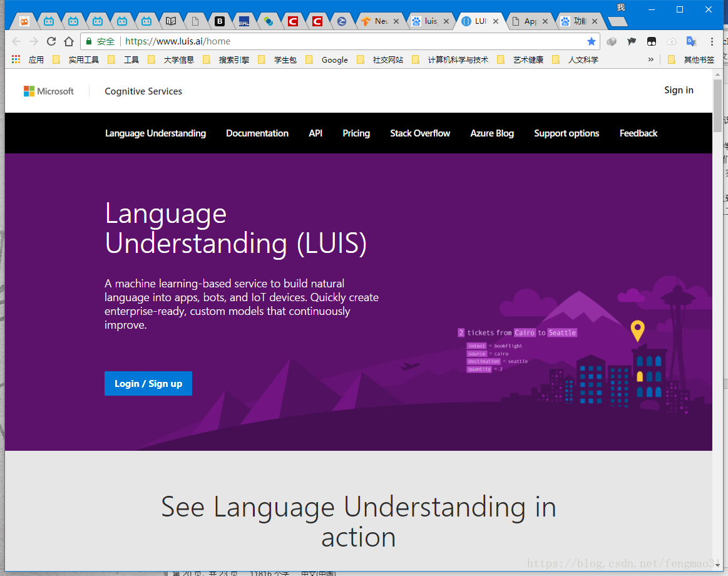
Task: Open Support options in nav bar
Action: 567,133
